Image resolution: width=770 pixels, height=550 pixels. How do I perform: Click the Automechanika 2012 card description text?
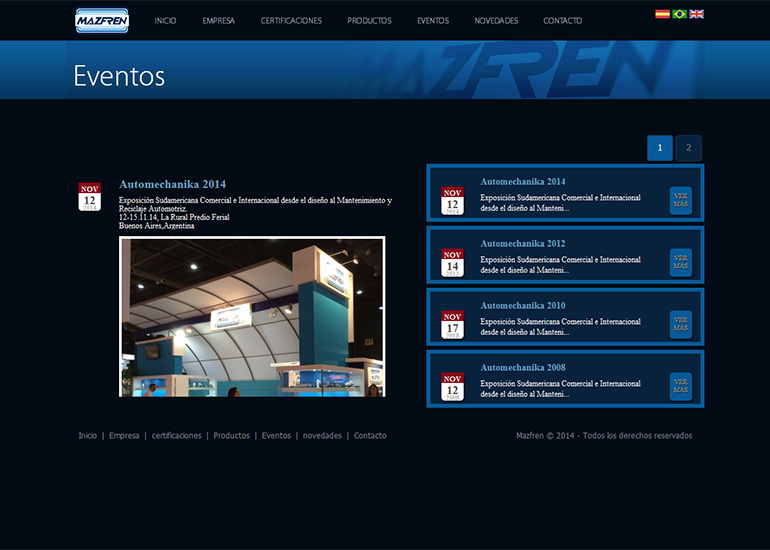tap(560, 265)
